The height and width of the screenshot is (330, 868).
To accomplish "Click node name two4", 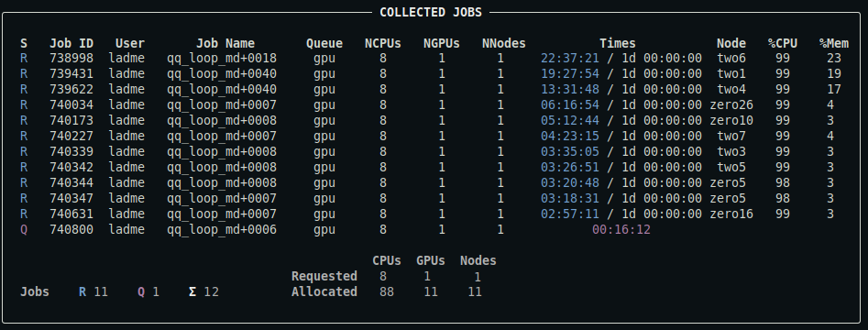I will (731, 89).
